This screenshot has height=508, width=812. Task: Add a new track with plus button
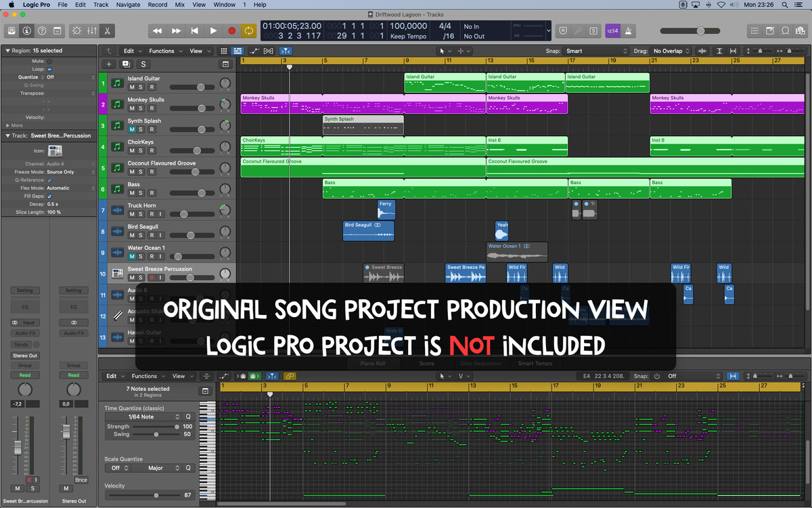[108, 64]
